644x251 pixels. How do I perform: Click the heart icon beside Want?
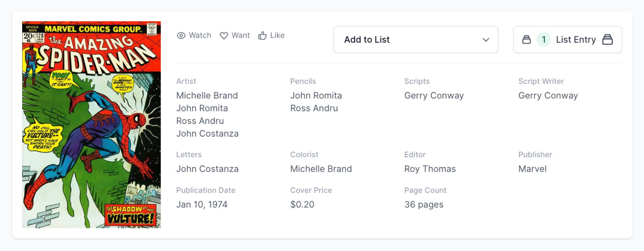click(x=224, y=35)
